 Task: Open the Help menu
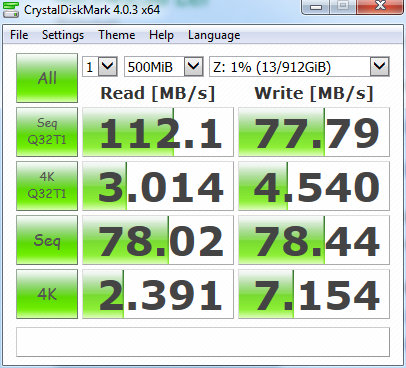coord(161,35)
